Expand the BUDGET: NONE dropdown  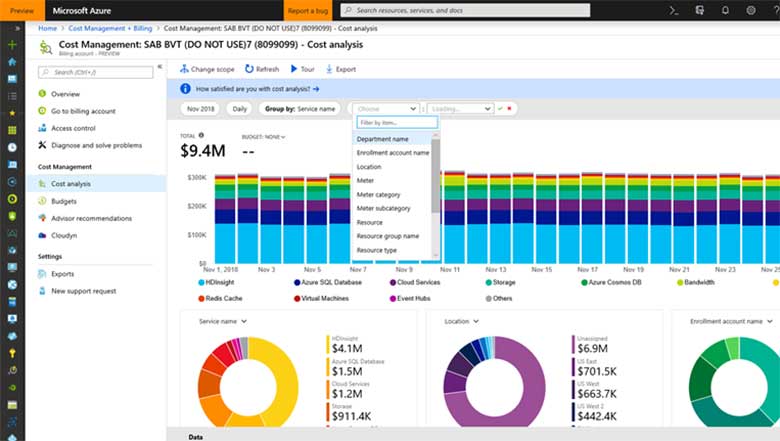click(264, 137)
